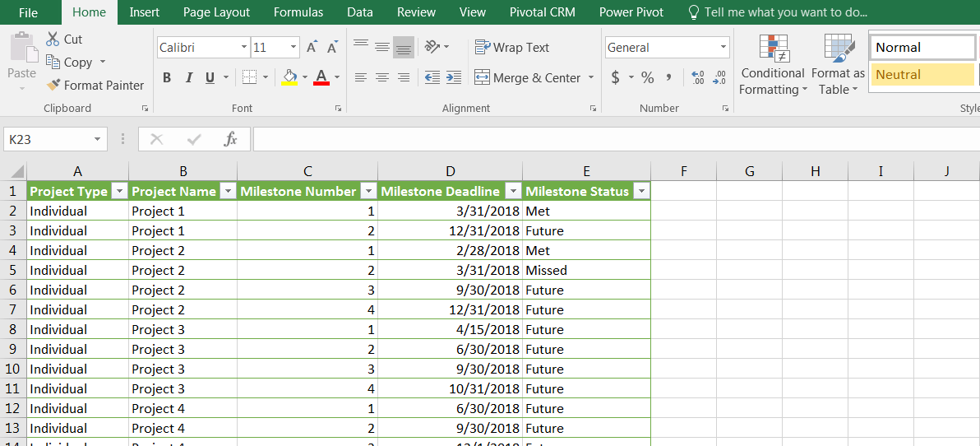Open Alignment dialog launcher

[x=593, y=109]
